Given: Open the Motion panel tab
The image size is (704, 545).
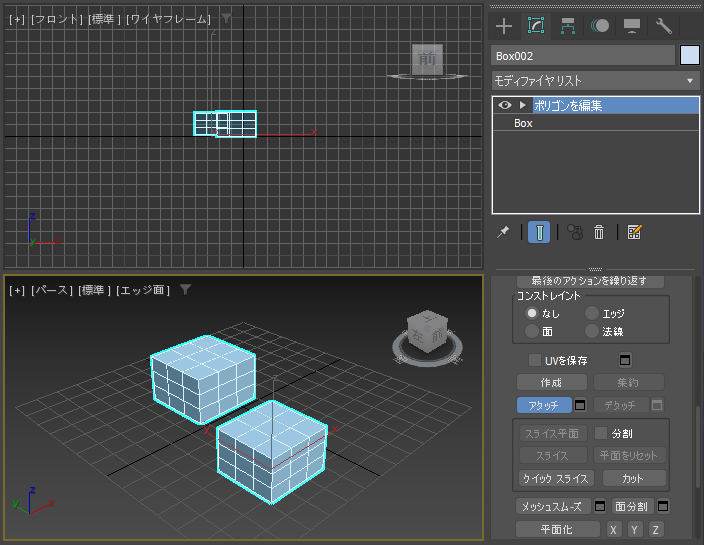Looking at the screenshot, I should pos(600,26).
